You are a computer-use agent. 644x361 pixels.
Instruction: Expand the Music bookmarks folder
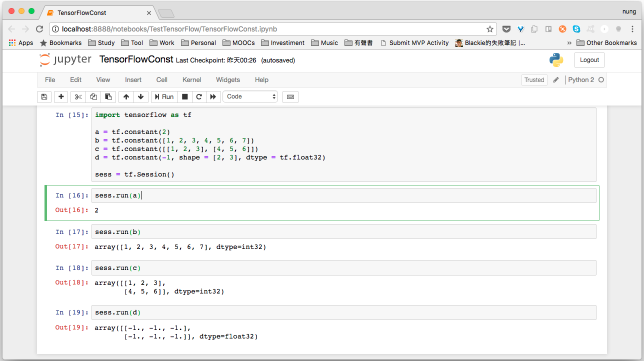(324, 43)
